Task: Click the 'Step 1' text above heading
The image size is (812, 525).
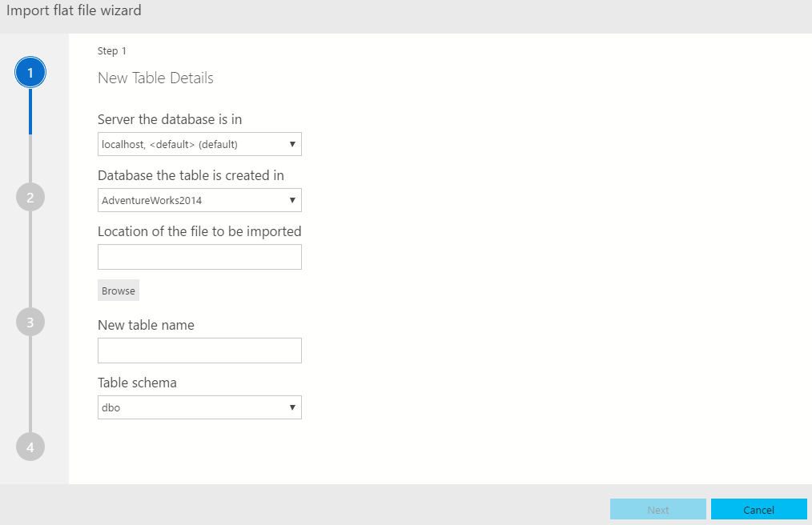Action: click(x=112, y=51)
